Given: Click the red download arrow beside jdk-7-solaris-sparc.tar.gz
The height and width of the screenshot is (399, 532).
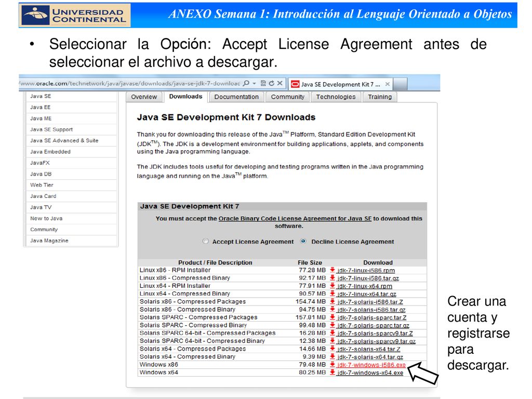Looking at the screenshot, I should point(332,325).
